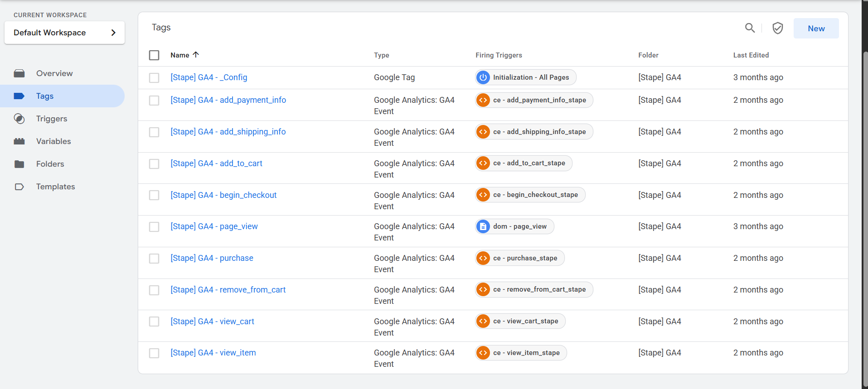Click the ce - view_item_stape trigger chip
Image resolution: width=868 pixels, height=389 pixels.
(526, 353)
